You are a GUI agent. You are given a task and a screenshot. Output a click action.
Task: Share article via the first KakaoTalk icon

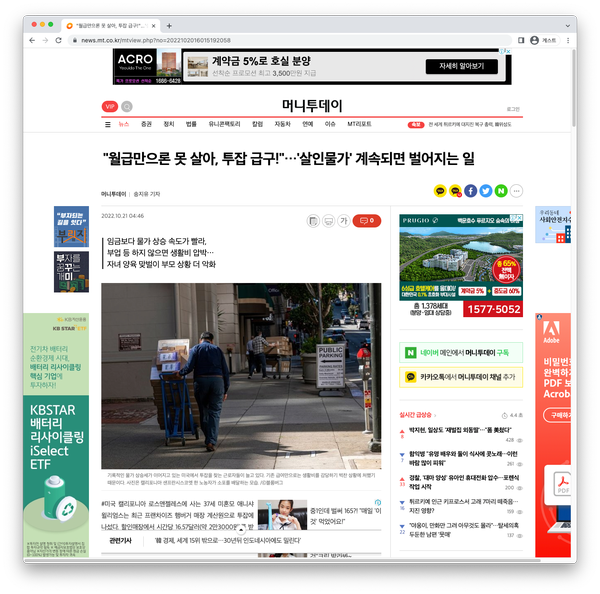[440, 191]
